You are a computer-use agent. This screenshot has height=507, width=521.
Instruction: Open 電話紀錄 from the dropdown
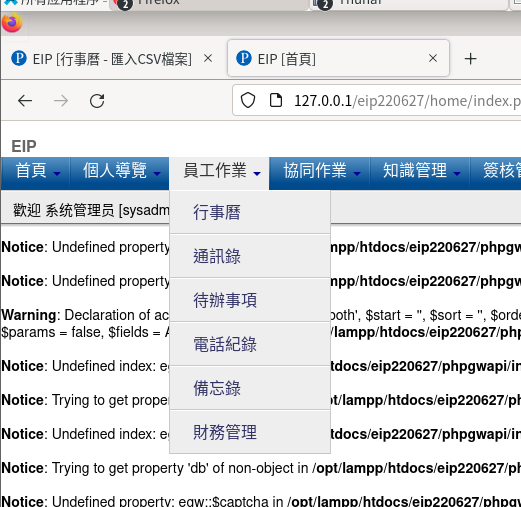[x=250, y=344]
